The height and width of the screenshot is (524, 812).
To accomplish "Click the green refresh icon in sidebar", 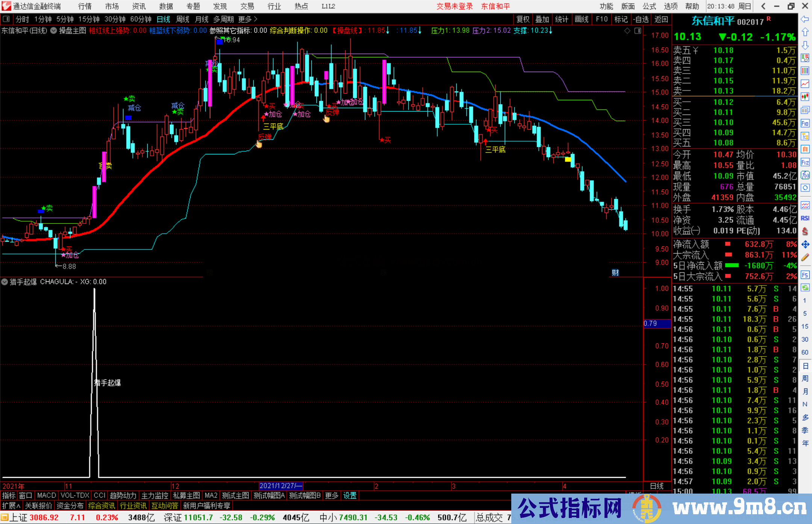I will (x=805, y=288).
